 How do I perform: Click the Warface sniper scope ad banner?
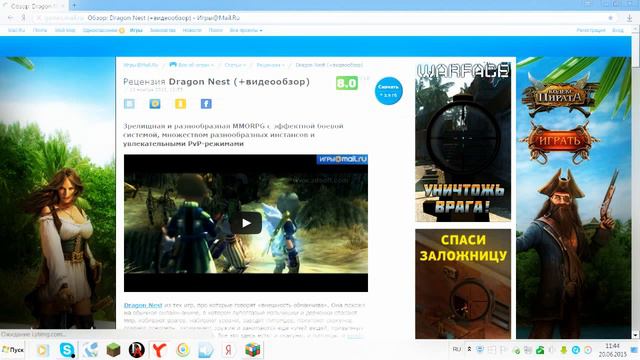tap(463, 142)
